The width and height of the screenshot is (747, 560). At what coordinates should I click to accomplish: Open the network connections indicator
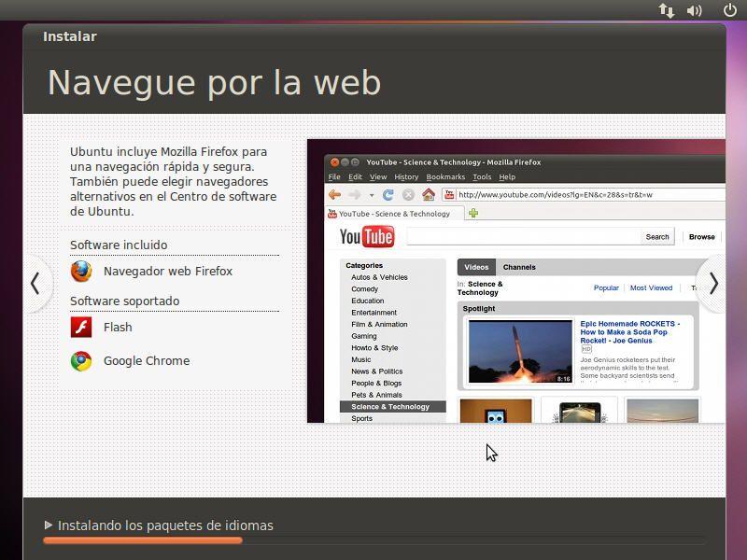click(666, 10)
